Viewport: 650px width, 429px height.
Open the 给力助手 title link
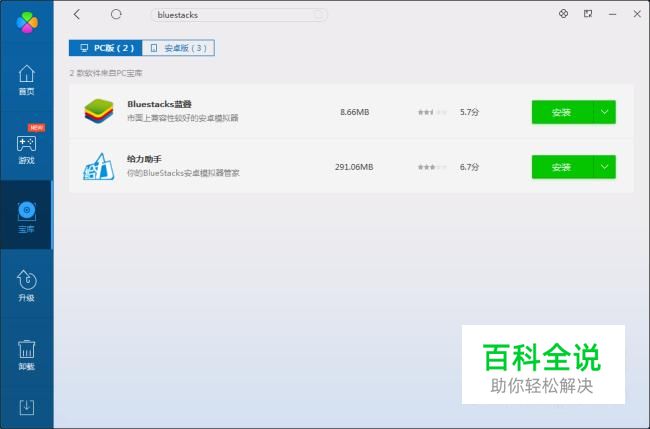tap(144, 159)
